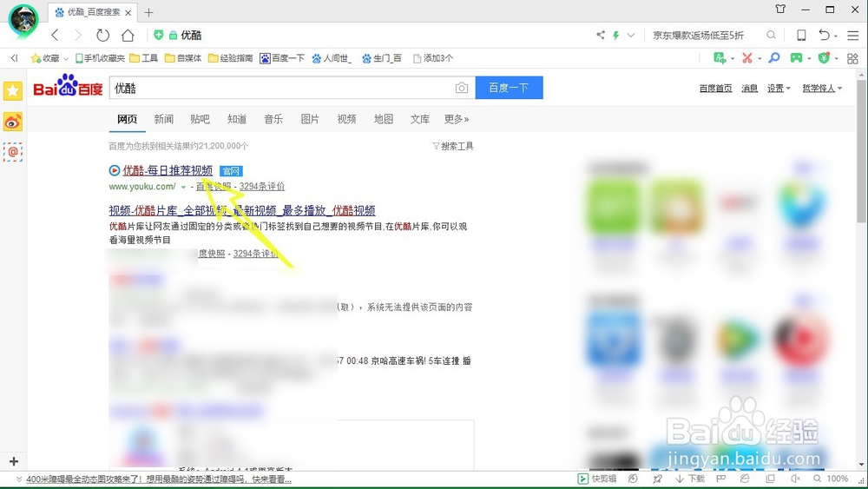This screenshot has height=489, width=868.
Task: Open the 优酷-每日推荐视频 search result link
Action: pyautogui.click(x=168, y=170)
